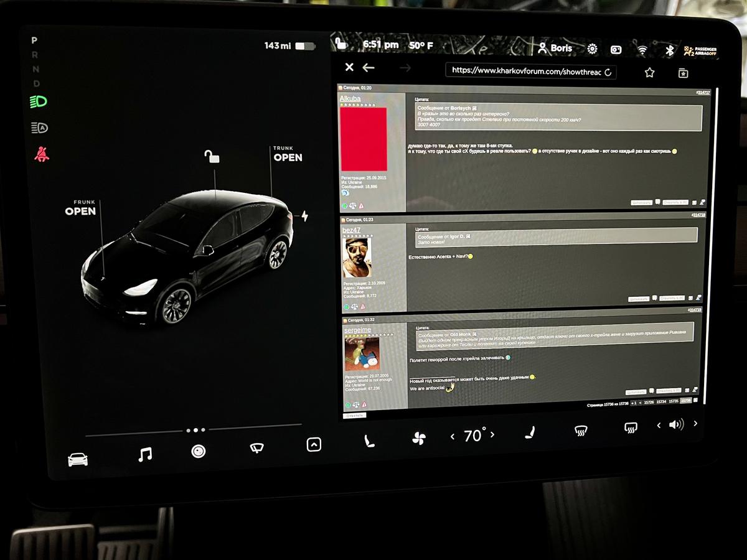
Task: Click the report warning triangle under bez47
Action: coord(363,307)
